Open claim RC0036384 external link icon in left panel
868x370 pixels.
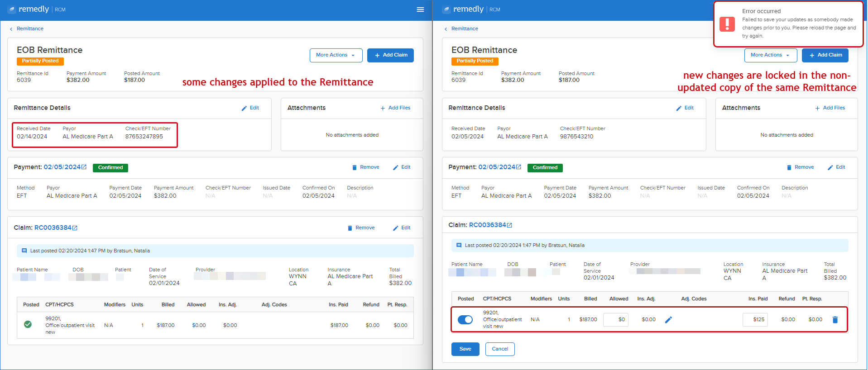click(75, 228)
